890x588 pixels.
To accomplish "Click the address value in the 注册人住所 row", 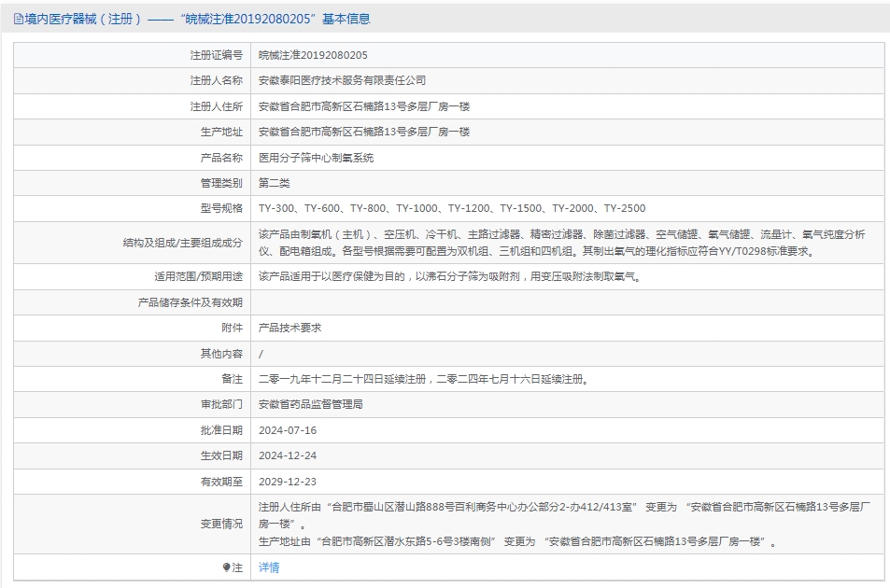I will (364, 106).
